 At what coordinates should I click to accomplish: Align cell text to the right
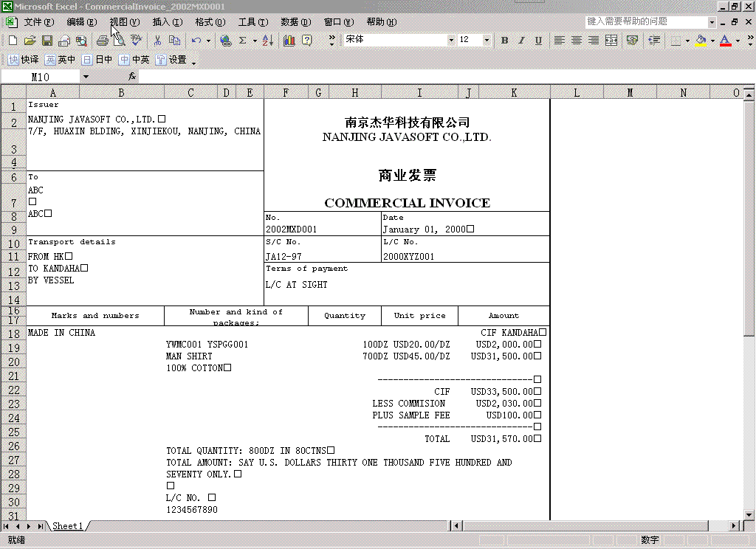coord(594,41)
